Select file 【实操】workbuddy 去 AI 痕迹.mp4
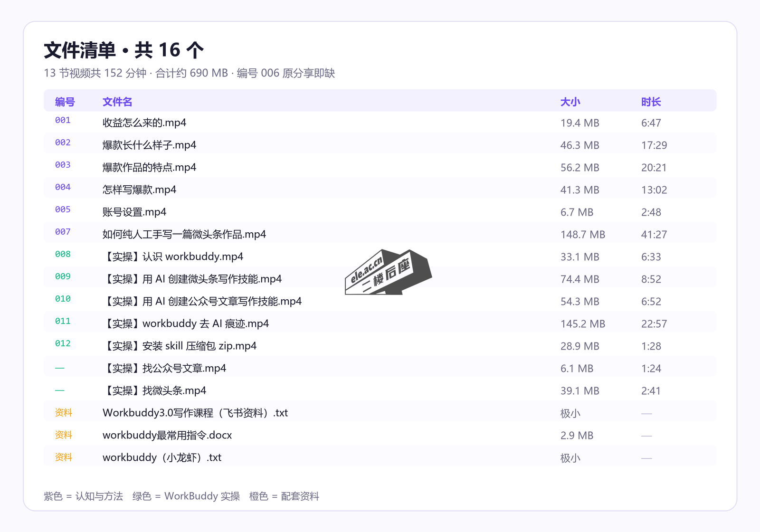Screen dimensions: 760x532 point(186,323)
